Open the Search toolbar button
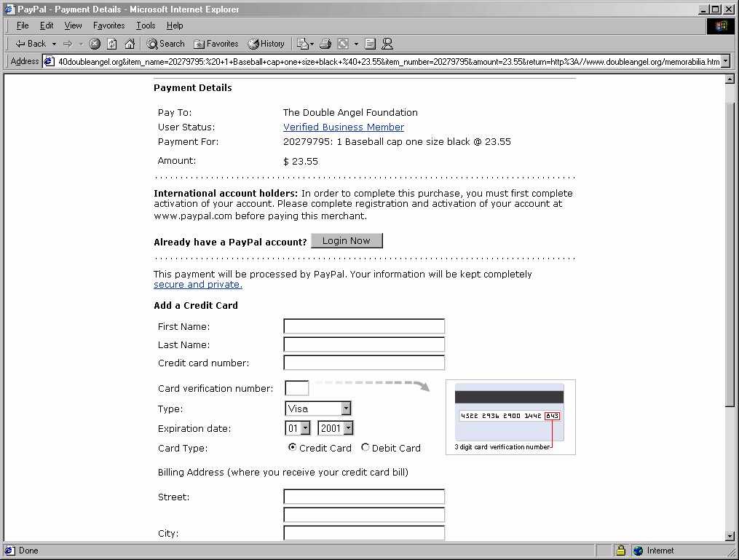This screenshot has height=560, width=739. click(165, 44)
